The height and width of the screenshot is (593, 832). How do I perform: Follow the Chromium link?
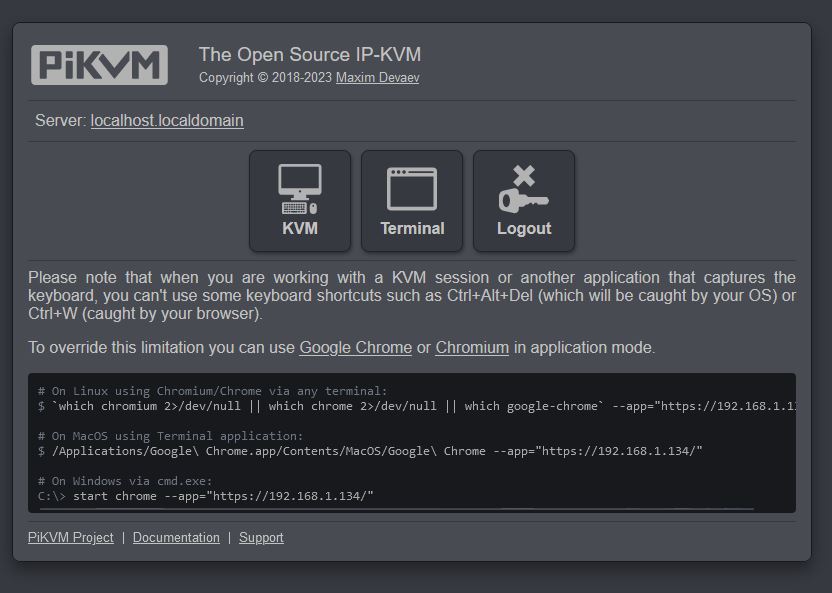(472, 347)
